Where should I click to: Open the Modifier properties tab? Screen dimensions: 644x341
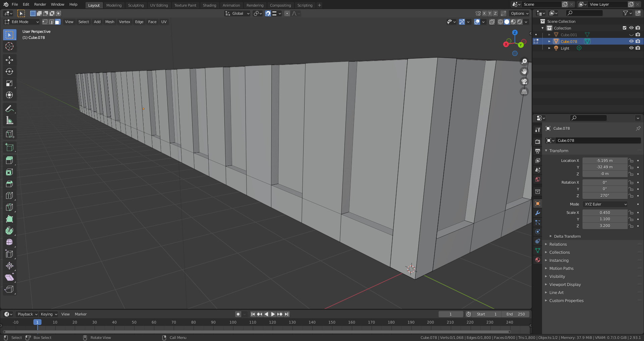(x=538, y=213)
